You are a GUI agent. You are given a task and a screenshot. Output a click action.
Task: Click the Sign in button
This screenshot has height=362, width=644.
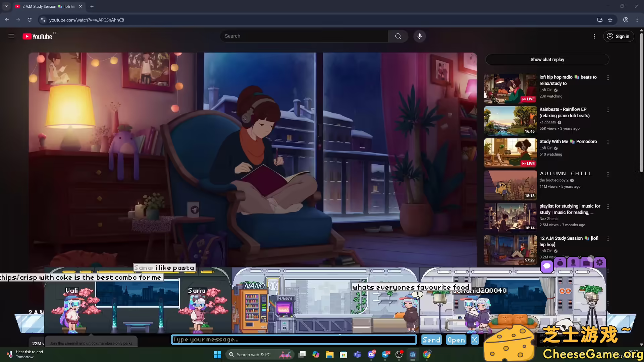619,36
